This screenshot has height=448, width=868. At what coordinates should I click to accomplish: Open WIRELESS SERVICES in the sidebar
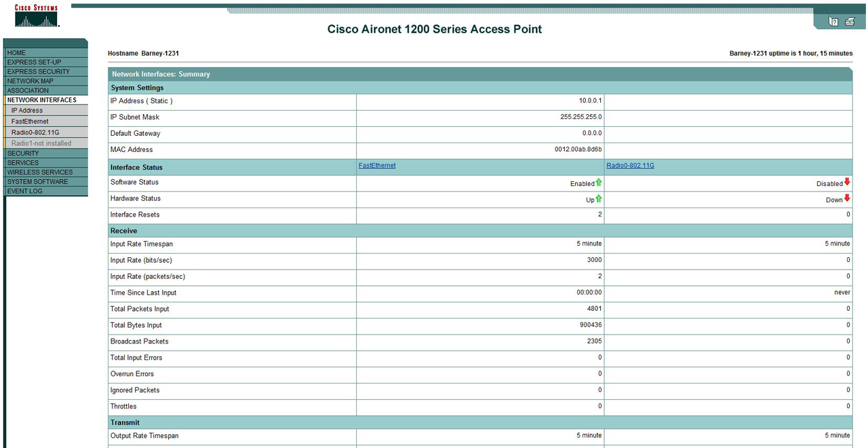[46, 172]
